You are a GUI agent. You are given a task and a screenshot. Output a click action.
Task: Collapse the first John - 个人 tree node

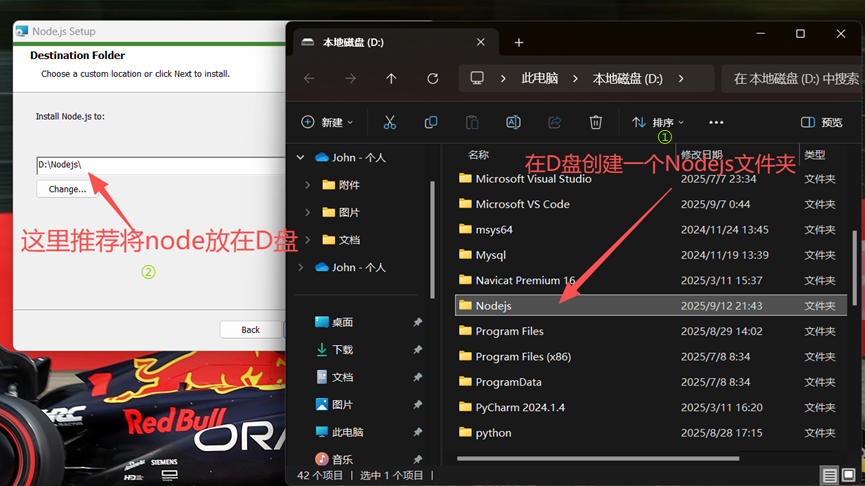click(300, 158)
